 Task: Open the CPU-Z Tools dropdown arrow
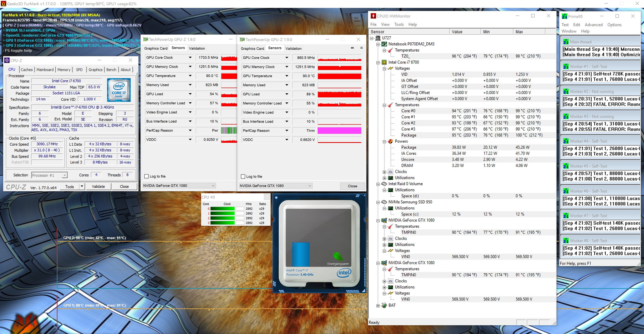[82, 187]
